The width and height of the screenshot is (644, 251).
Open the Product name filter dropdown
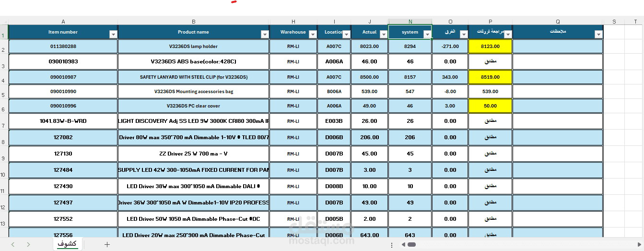(265, 34)
